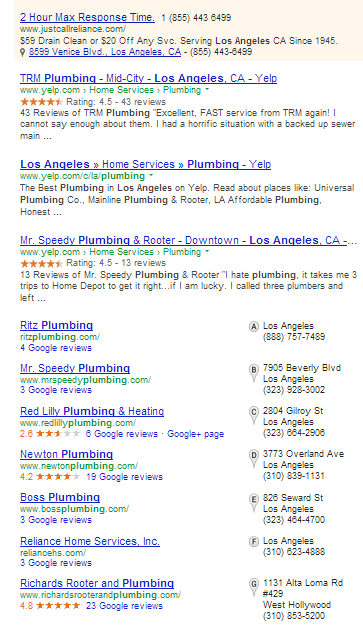Open Google+ page link for Red Lilly

[195, 434]
